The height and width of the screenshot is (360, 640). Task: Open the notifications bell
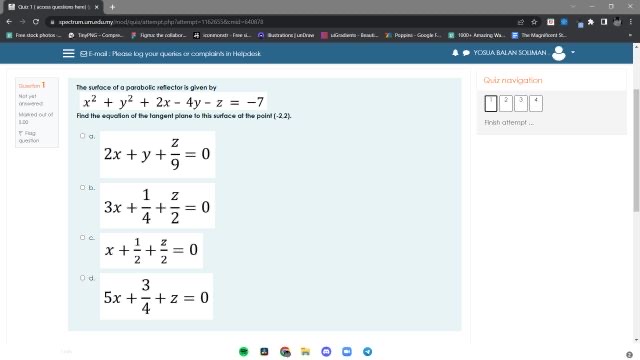point(455,53)
